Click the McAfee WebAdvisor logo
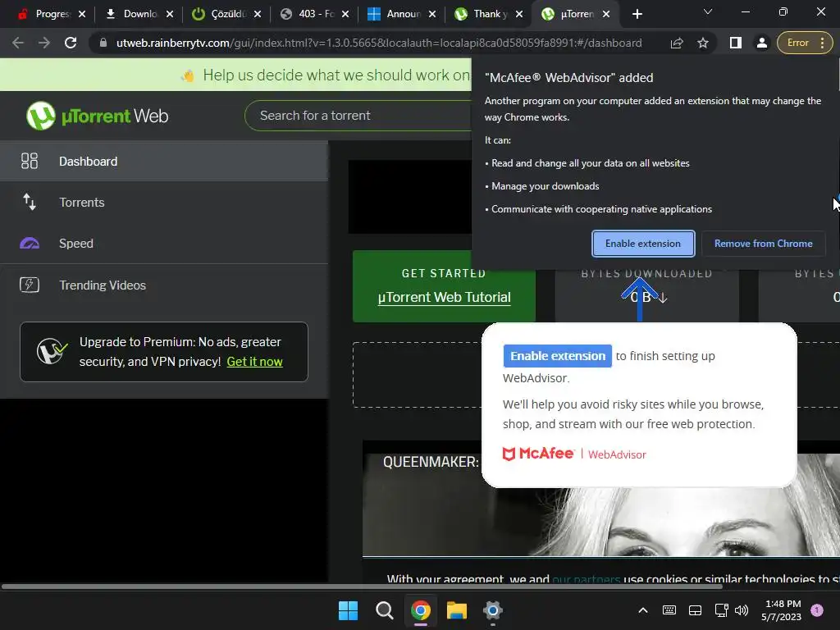 point(574,454)
